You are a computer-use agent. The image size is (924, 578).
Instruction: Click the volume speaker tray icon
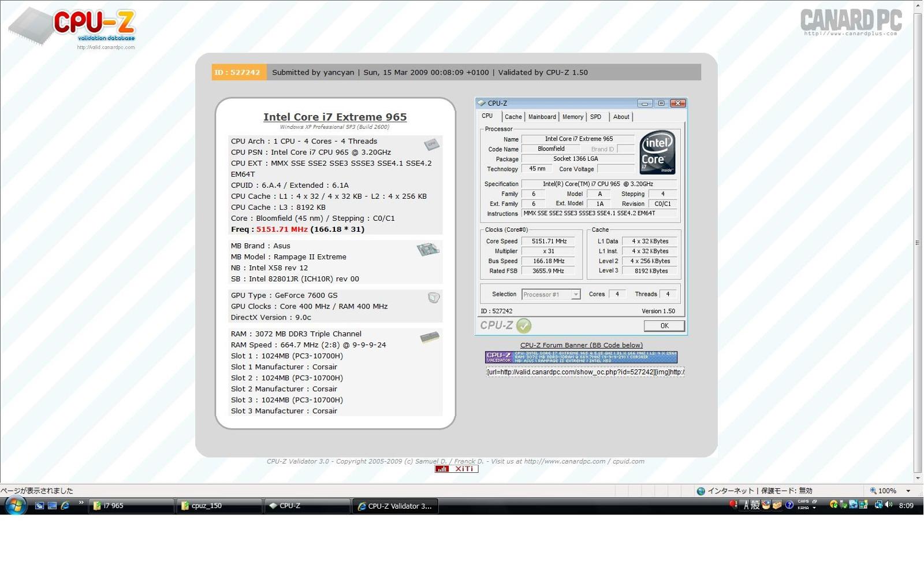click(889, 505)
